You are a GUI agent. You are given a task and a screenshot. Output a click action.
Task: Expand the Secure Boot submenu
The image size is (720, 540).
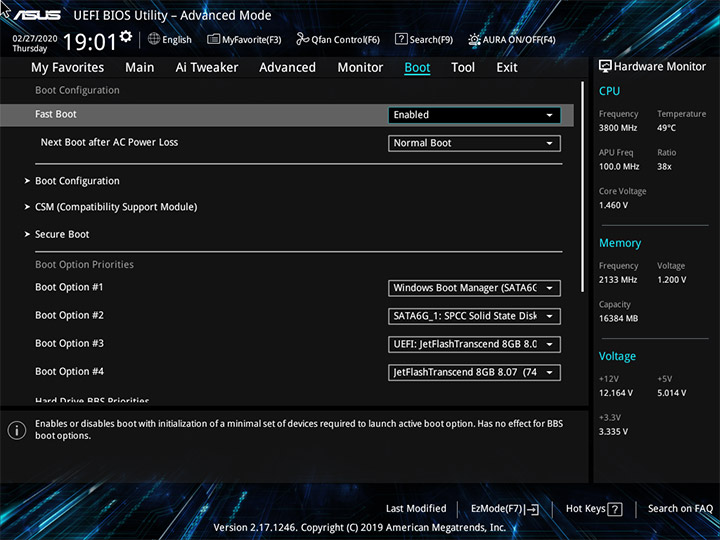[x=62, y=234]
